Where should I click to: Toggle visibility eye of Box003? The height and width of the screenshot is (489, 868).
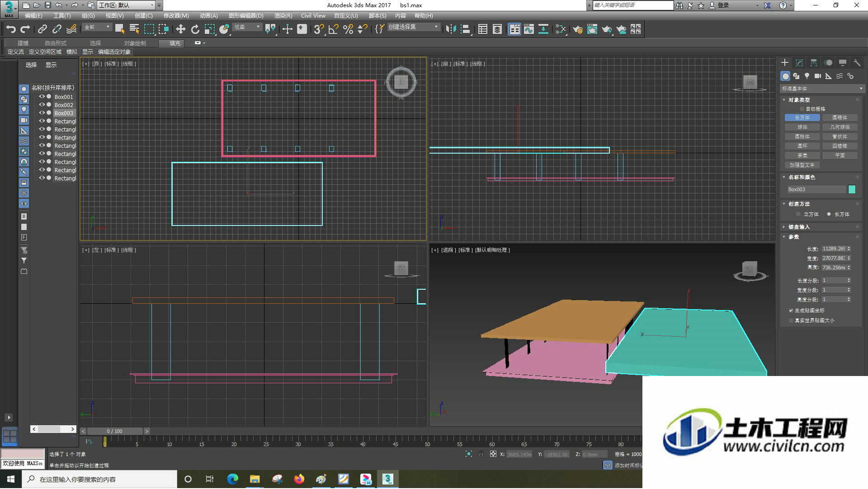click(x=42, y=113)
